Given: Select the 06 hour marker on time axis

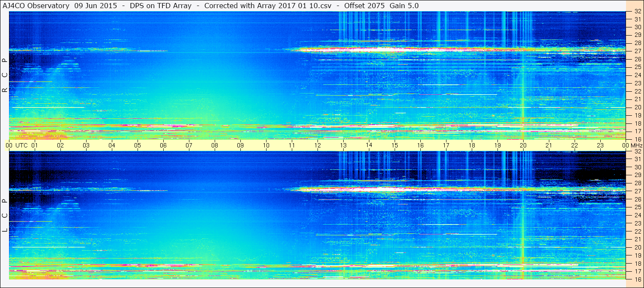Looking at the screenshot, I should (x=163, y=145).
